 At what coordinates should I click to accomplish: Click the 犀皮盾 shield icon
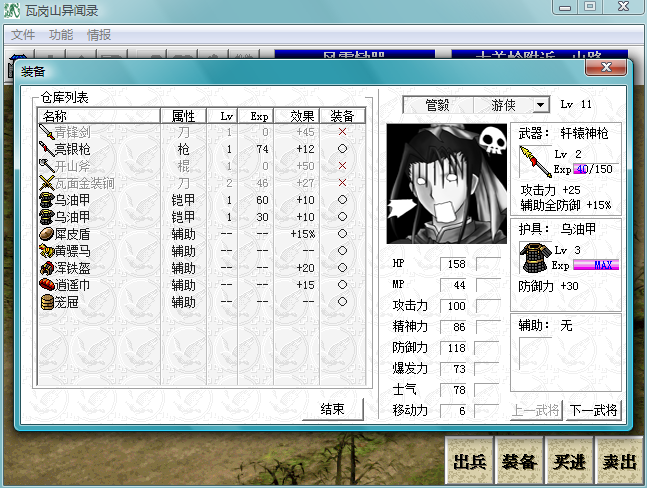(47, 234)
